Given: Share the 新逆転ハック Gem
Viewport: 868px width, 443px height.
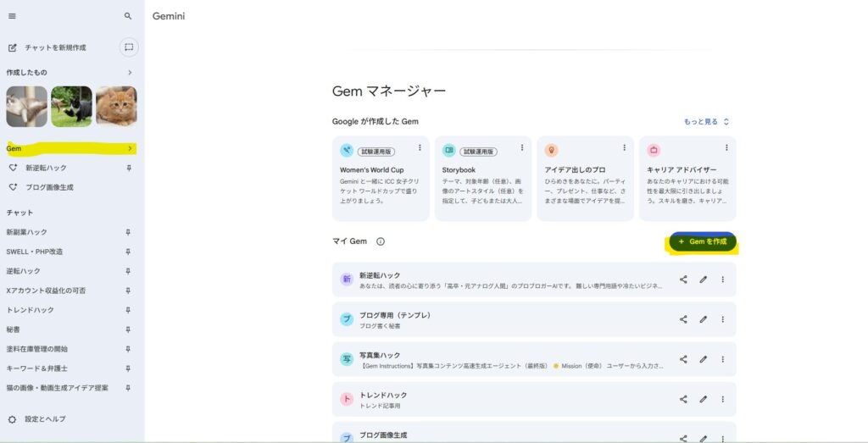Looking at the screenshot, I should point(683,280).
